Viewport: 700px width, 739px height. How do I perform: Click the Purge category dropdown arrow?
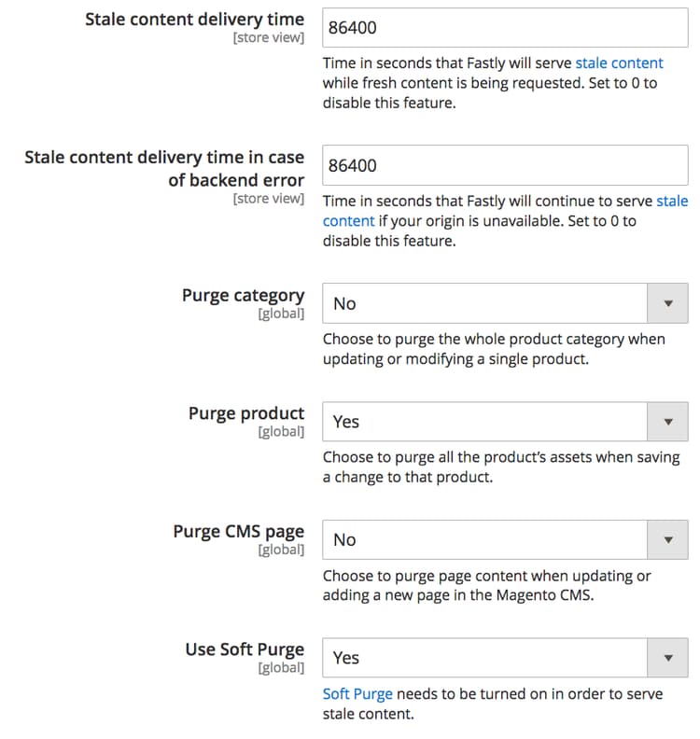pos(667,303)
